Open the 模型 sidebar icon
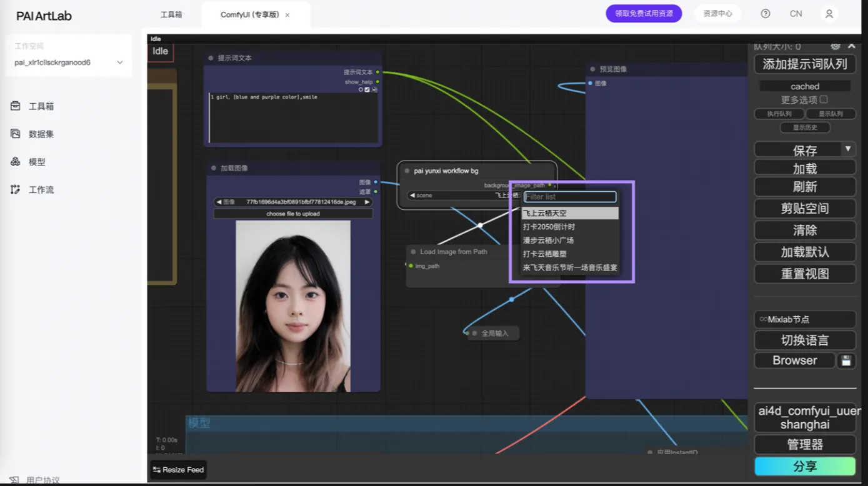 [15, 162]
